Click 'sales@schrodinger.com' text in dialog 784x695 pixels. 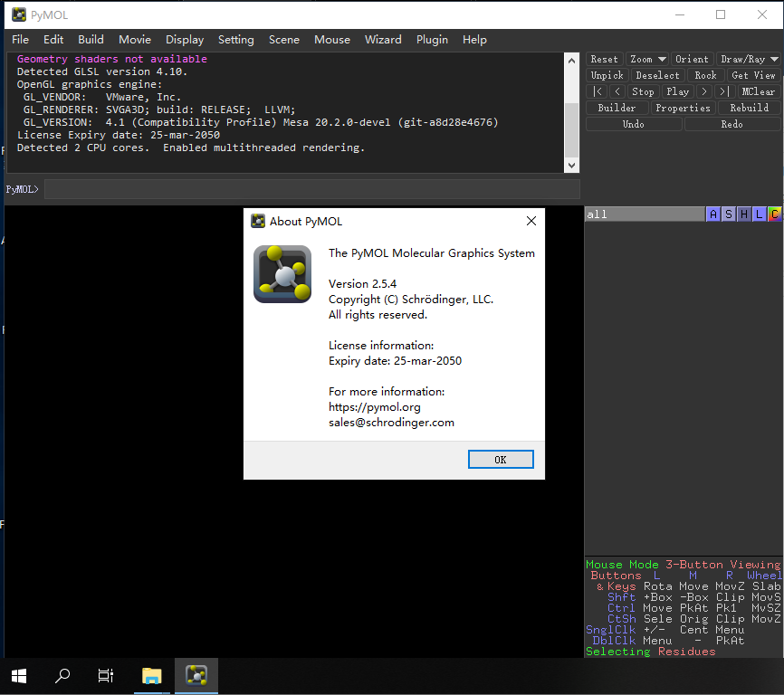click(x=391, y=423)
